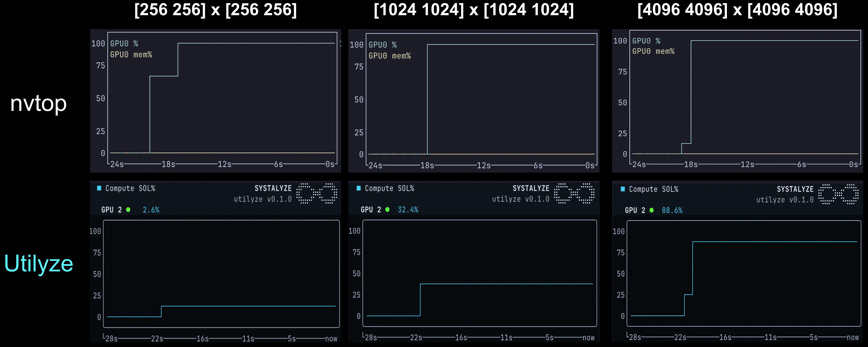Select GPU0 mem% legend in first nvtop chart
868x347 pixels.
131,55
